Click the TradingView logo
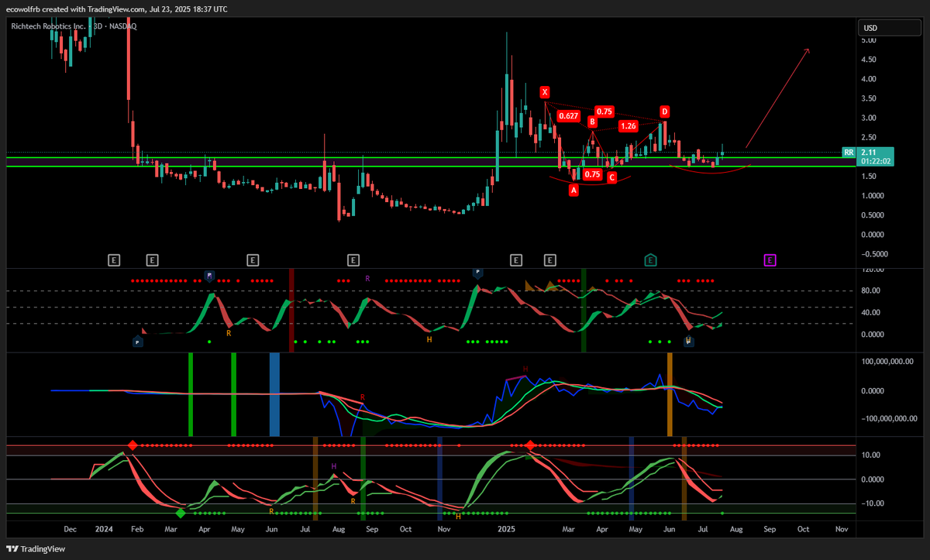930x560 pixels. (36, 549)
